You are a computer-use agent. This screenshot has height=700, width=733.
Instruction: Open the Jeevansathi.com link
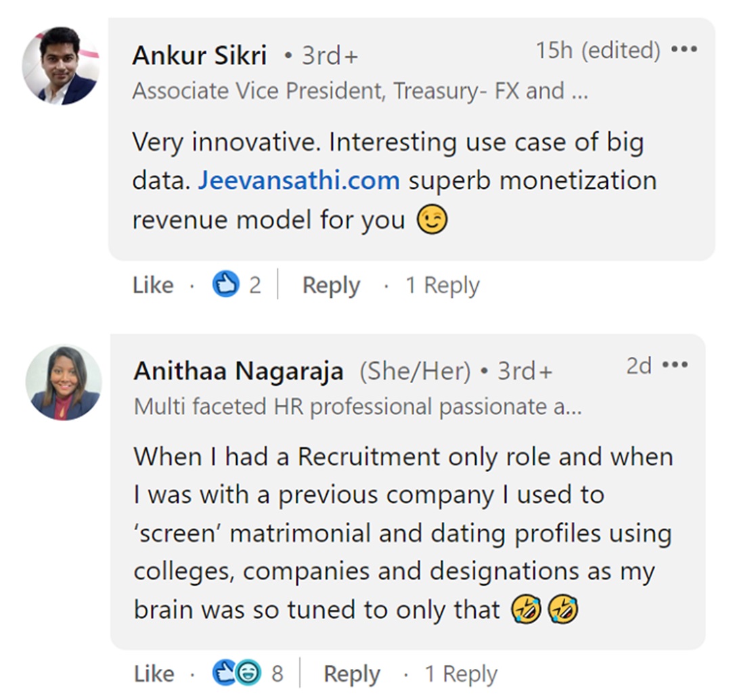298,181
